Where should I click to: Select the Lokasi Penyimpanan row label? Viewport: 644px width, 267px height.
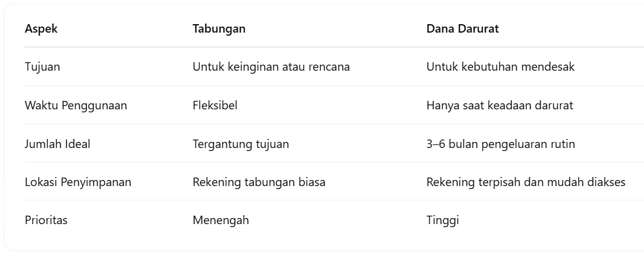[x=78, y=182]
